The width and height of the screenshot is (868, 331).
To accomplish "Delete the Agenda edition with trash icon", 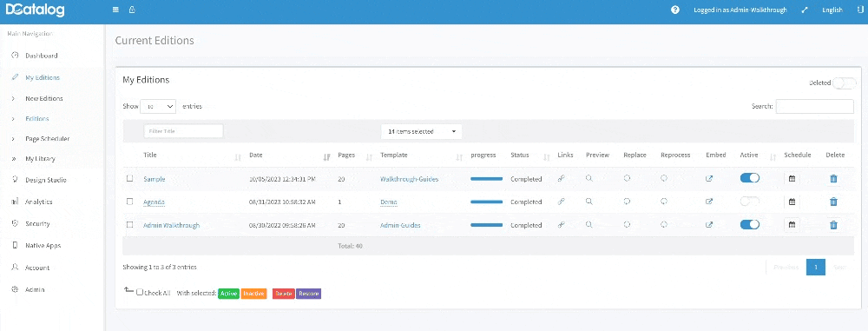I will click(833, 202).
